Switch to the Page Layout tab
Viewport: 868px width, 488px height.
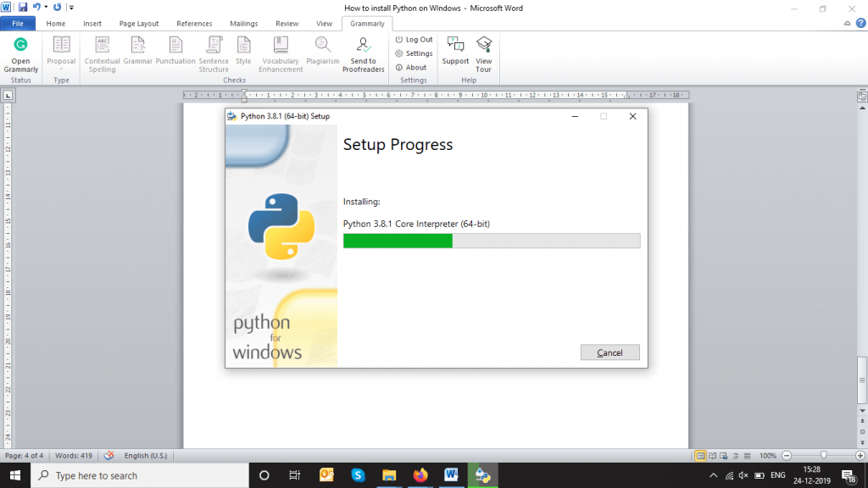coord(139,24)
